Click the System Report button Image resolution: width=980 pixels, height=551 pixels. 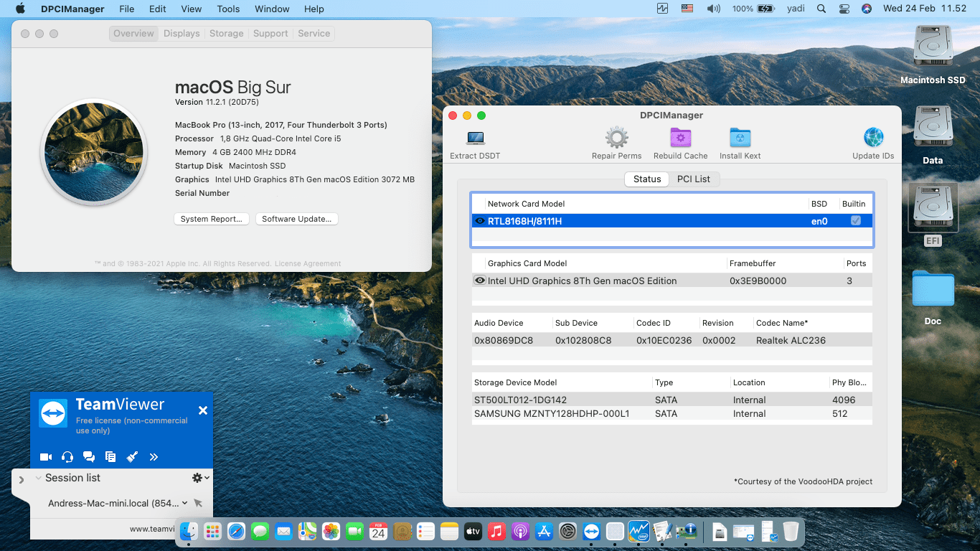[211, 219]
